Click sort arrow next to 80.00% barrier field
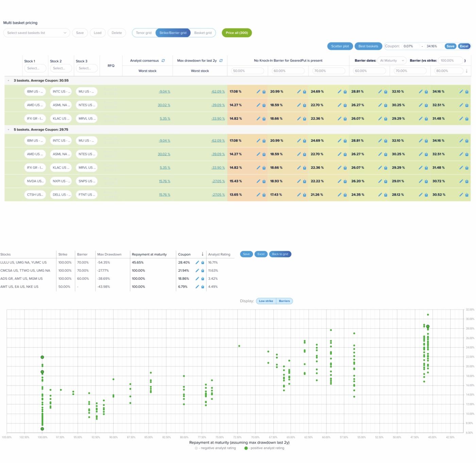The width and height of the screenshot is (476, 463). point(466,71)
